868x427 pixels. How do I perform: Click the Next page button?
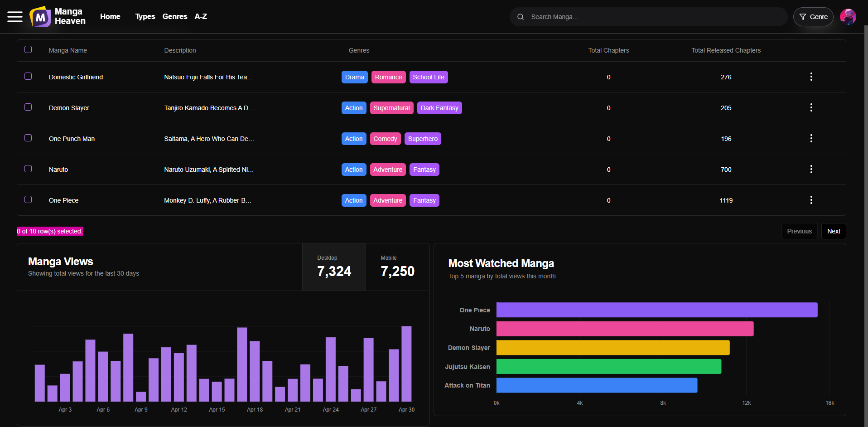coord(834,231)
